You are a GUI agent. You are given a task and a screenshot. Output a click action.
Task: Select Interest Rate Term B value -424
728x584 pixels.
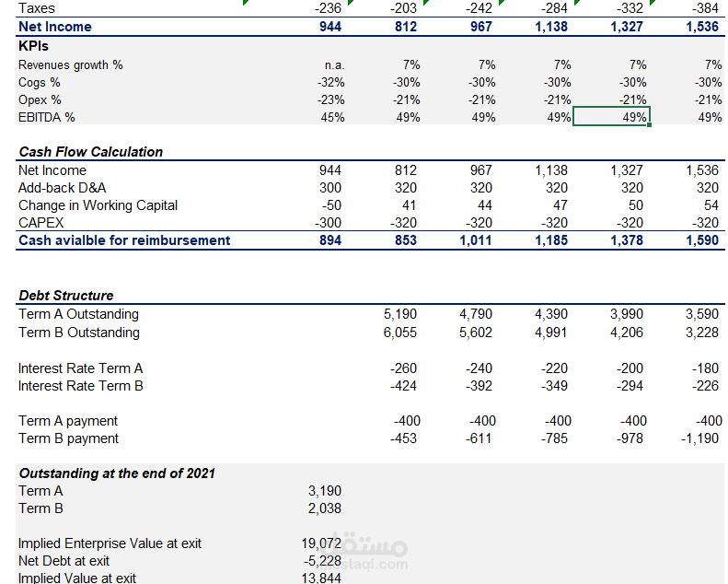coord(403,386)
